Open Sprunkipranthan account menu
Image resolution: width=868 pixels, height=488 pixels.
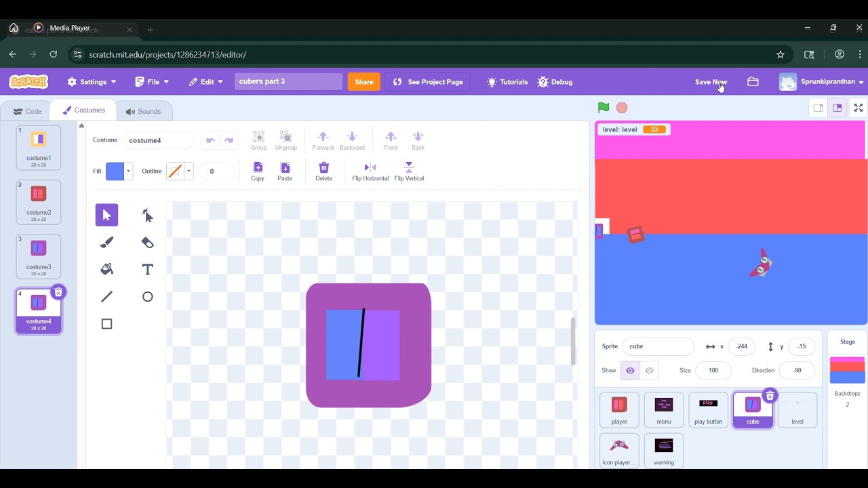(821, 81)
